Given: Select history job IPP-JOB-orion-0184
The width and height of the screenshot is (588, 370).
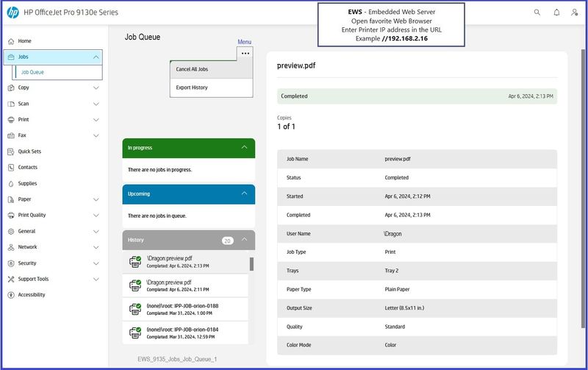Looking at the screenshot, I should coord(185,332).
